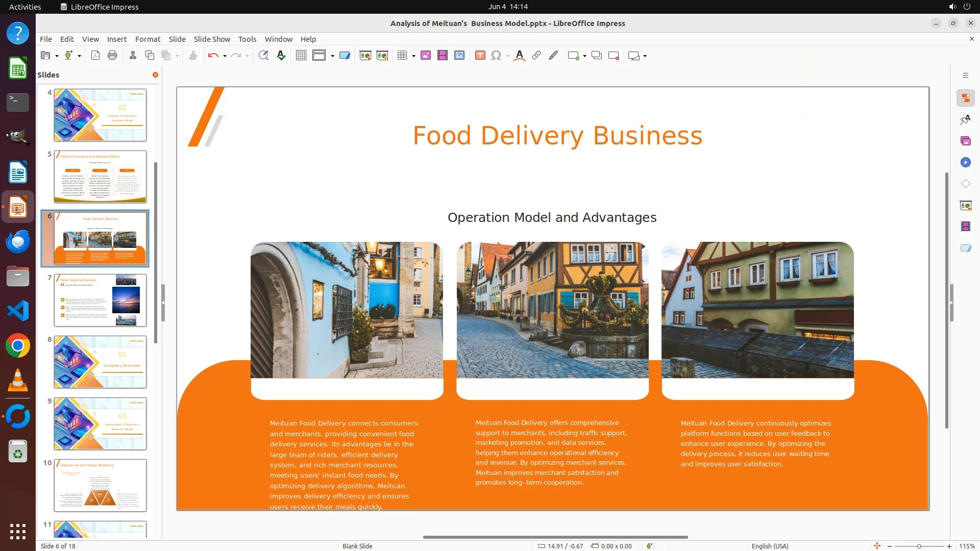Open Fontwork text icon
The height and width of the screenshot is (551, 980).
click(520, 56)
